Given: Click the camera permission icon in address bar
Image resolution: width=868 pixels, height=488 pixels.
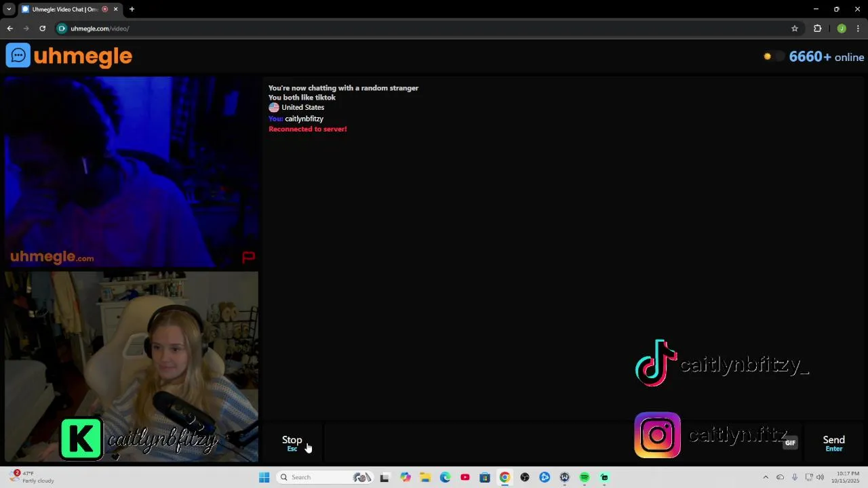Looking at the screenshot, I should coord(62,28).
